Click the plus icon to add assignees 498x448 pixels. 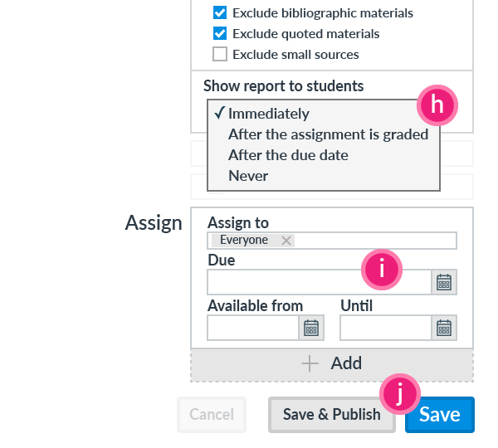310,363
